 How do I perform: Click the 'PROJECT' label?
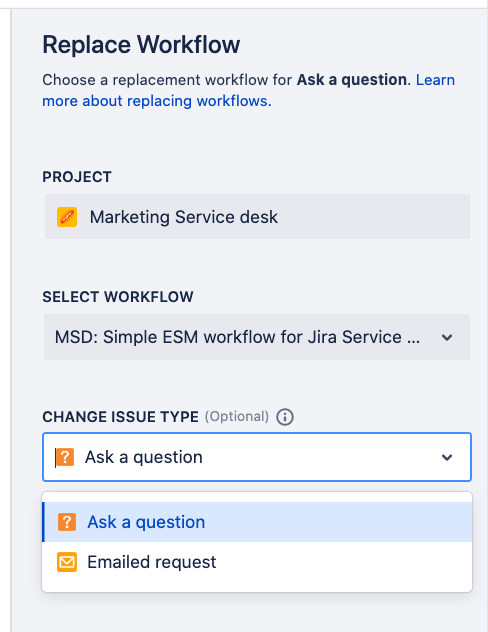click(77, 177)
